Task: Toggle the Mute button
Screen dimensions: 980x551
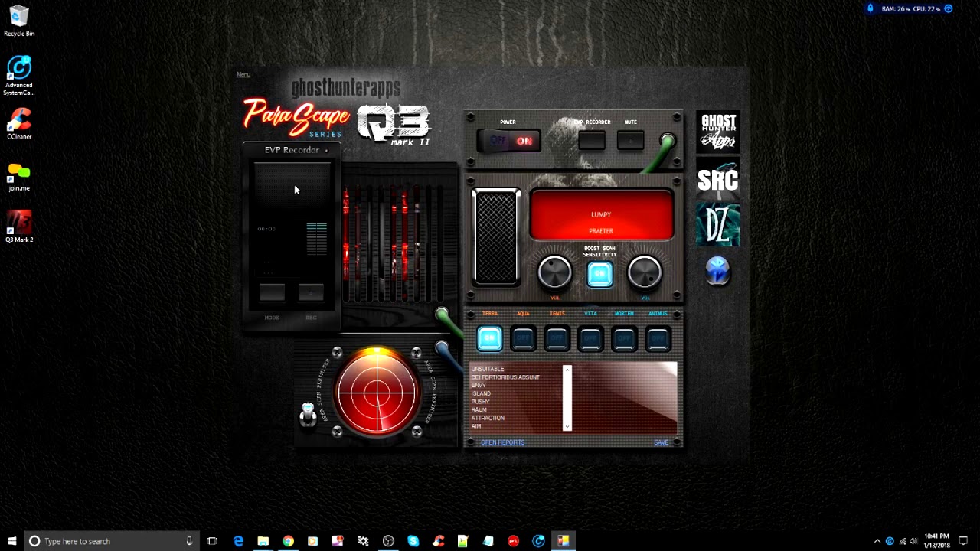Action: (630, 140)
